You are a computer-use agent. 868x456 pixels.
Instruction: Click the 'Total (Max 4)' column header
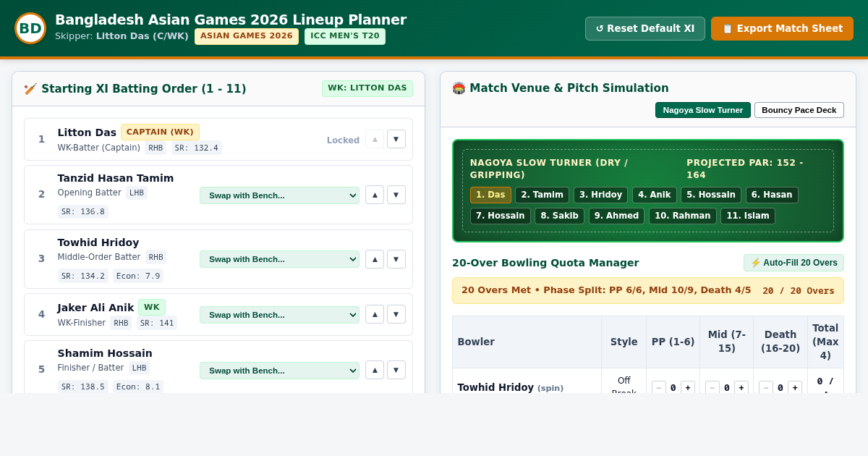coord(825,342)
